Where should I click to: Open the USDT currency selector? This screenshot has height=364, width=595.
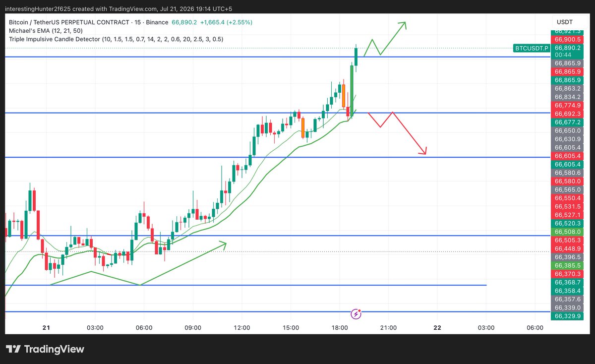(564, 22)
